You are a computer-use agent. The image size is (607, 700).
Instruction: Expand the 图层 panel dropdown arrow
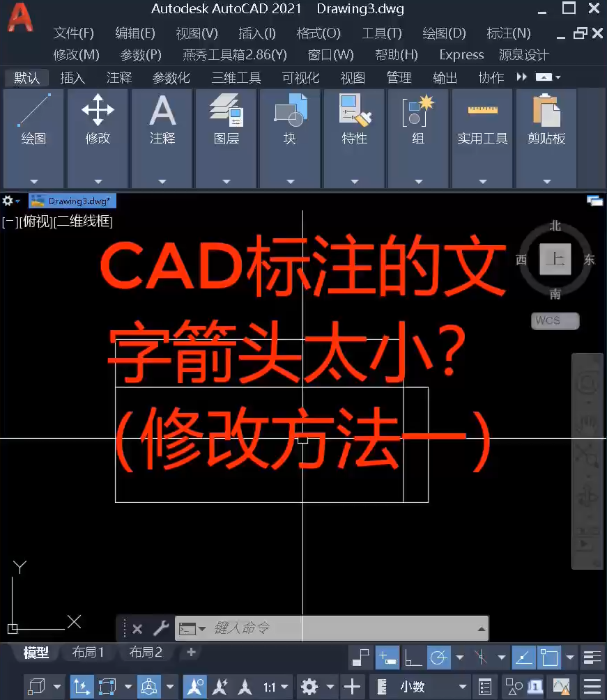coord(226,182)
